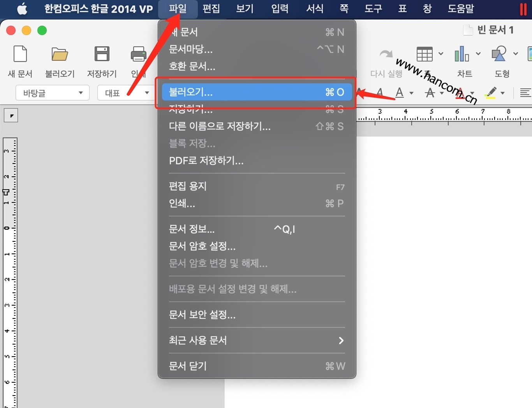Image resolution: width=532 pixels, height=408 pixels.
Task: Open the 도구 menu
Action: click(x=373, y=9)
